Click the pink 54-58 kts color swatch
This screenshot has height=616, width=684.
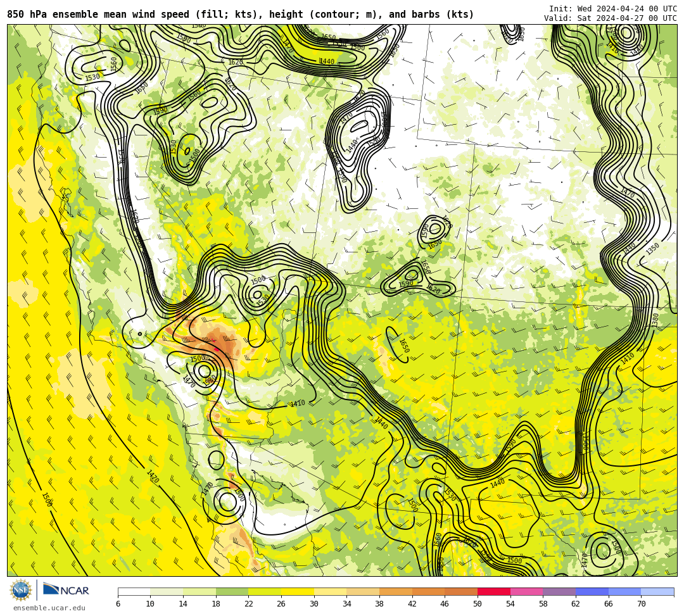(x=526, y=591)
